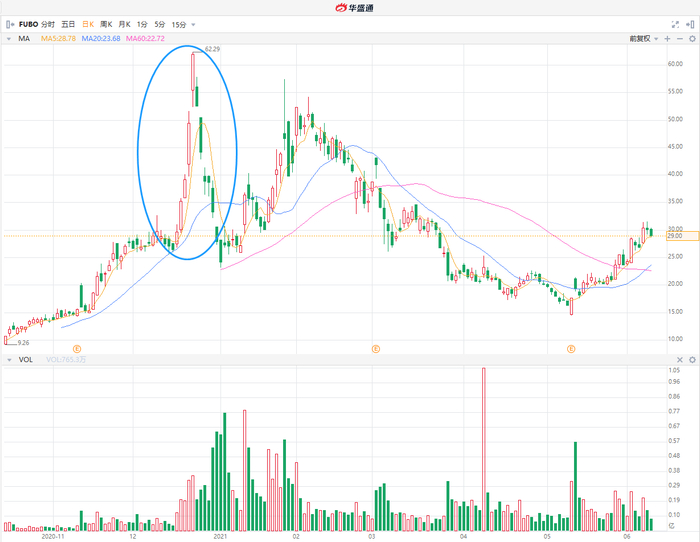Click the 2020-11 date label on time axis
Viewport: 700px width, 542px height.
pyautogui.click(x=53, y=536)
